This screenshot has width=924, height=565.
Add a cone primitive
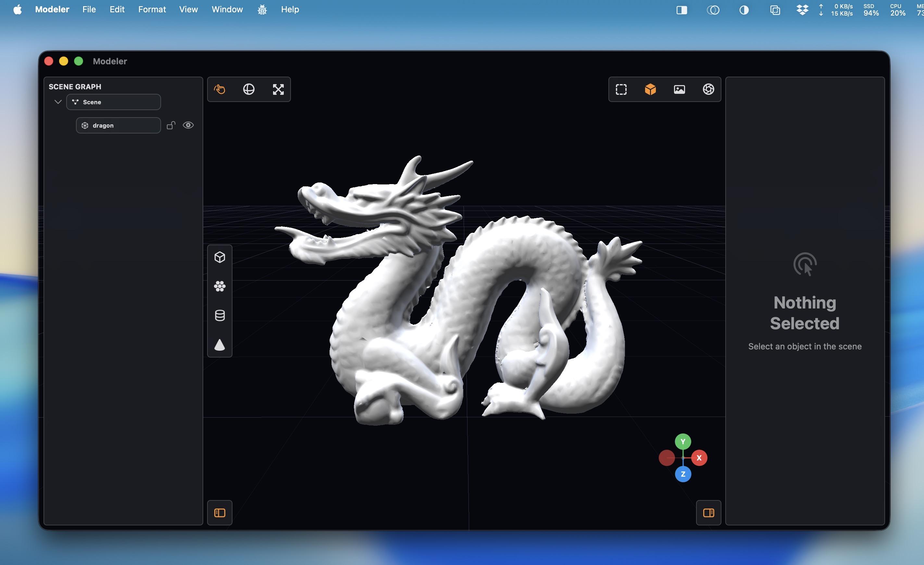click(220, 345)
